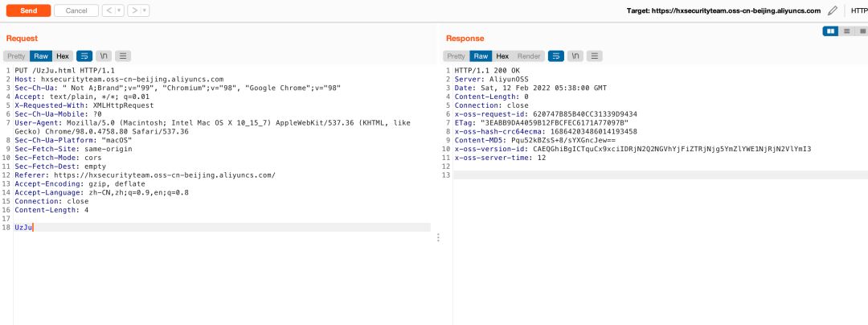This screenshot has height=325, width=868.
Task: Toggle line wrap in response viewer
Action: 556,56
